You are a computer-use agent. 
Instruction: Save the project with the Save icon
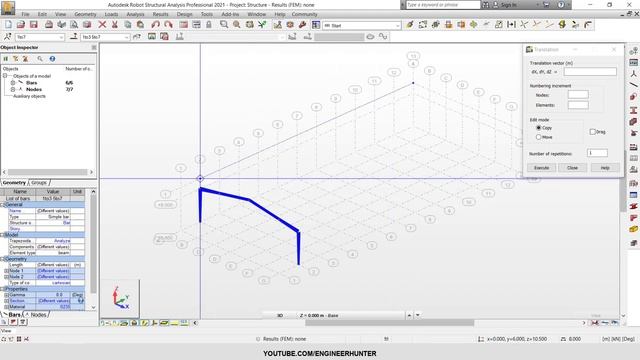point(33,25)
